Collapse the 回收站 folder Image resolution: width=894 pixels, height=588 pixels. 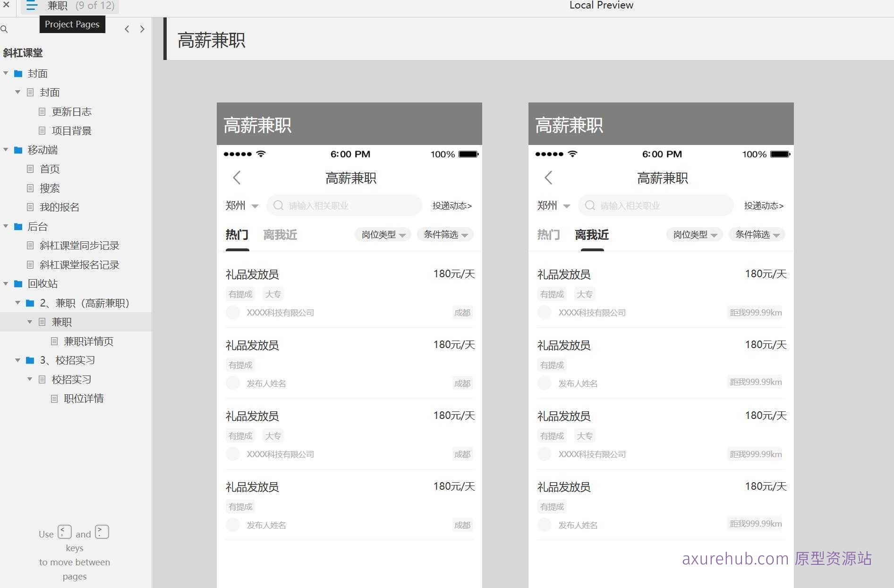tap(6, 283)
